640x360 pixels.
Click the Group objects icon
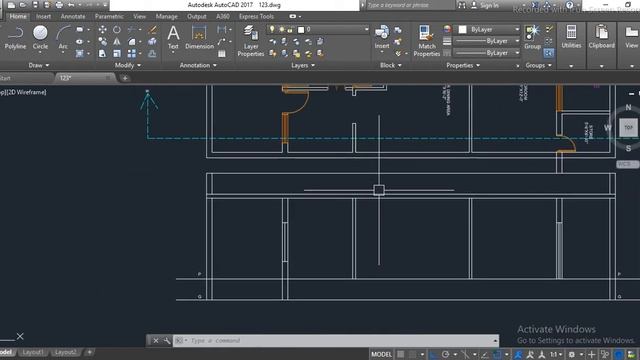coord(532,38)
